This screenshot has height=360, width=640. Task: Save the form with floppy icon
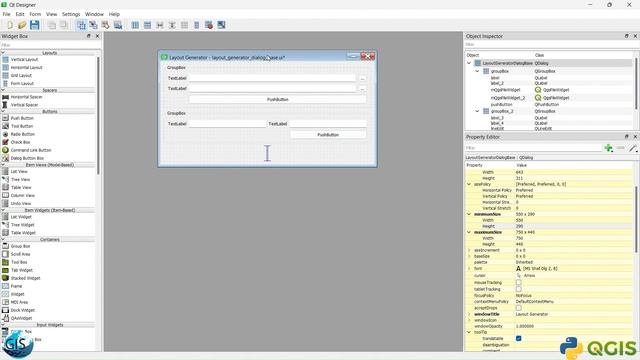[x=35, y=25]
